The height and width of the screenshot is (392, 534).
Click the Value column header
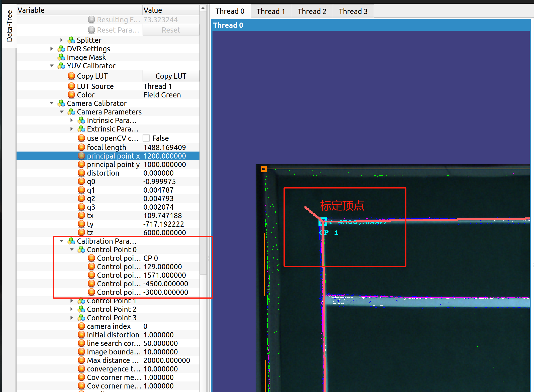[x=171, y=10]
